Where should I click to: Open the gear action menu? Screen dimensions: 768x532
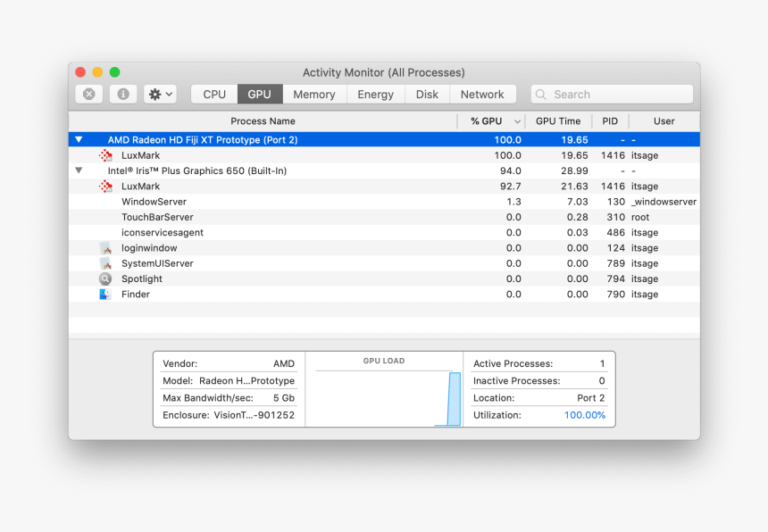160,94
